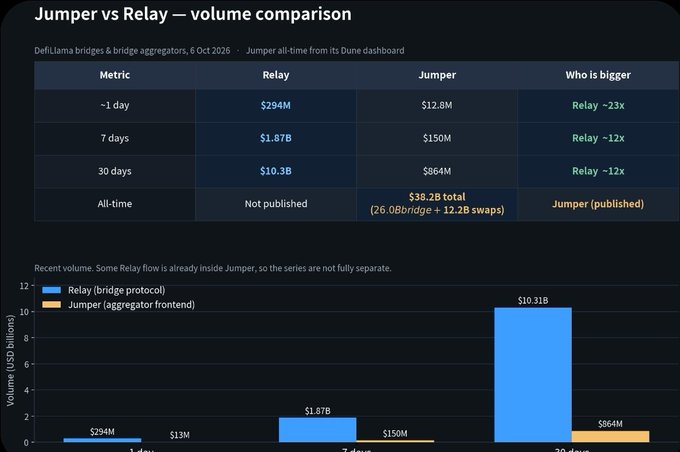The height and width of the screenshot is (452, 680).
Task: Click Relay's '$1.87B' table cell
Action: coord(276,138)
